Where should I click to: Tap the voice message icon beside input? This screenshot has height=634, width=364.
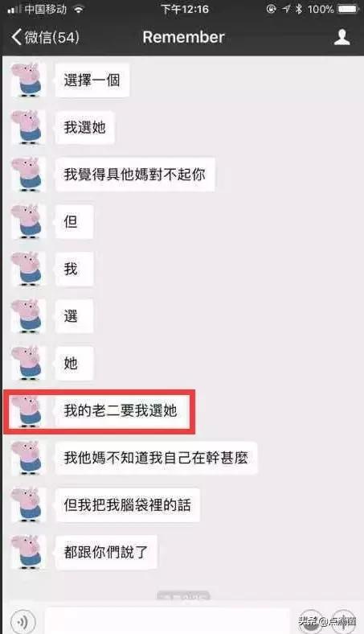(22, 620)
